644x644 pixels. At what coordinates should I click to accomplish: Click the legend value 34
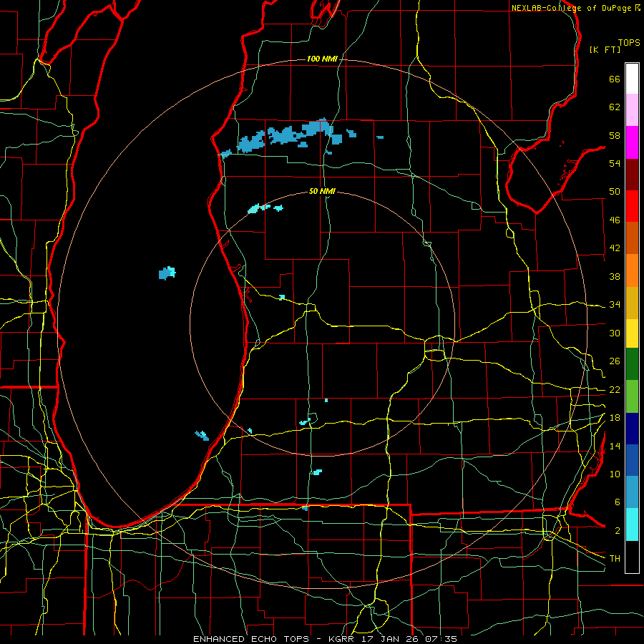coord(615,305)
